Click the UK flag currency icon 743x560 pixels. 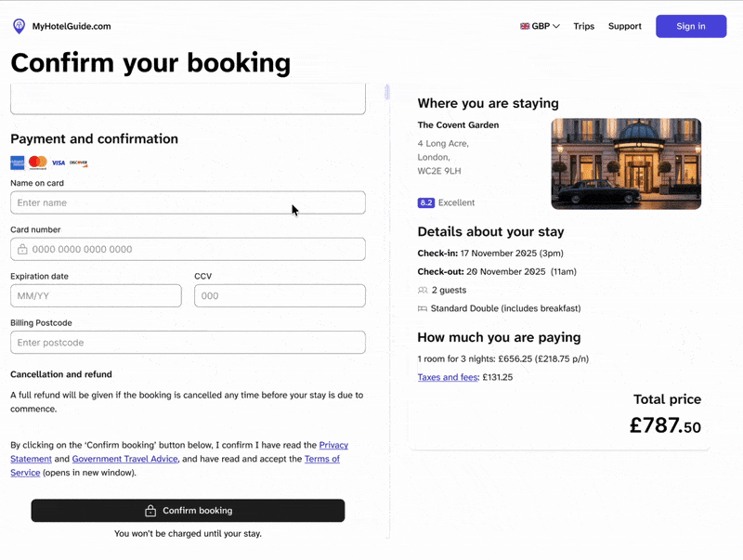(x=525, y=26)
